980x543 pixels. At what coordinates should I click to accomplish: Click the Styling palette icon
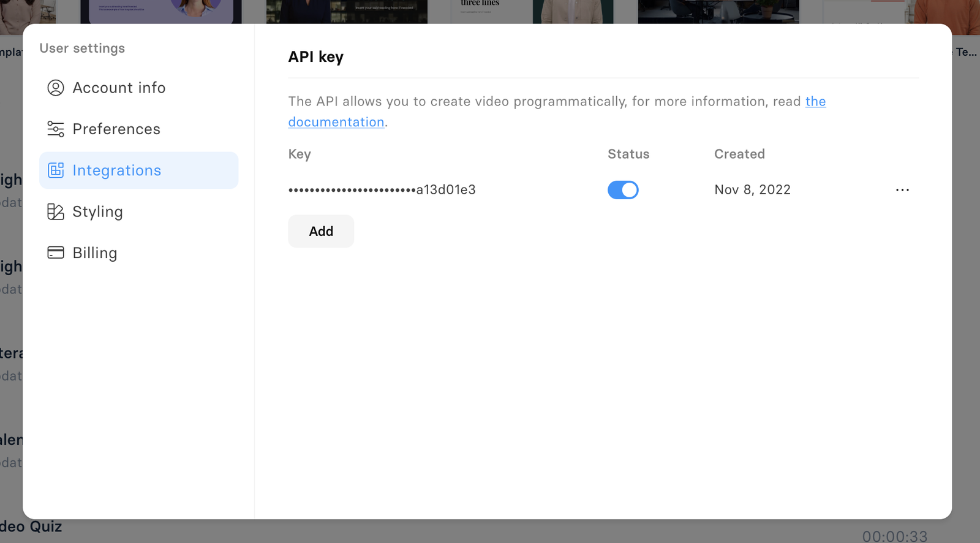point(56,211)
